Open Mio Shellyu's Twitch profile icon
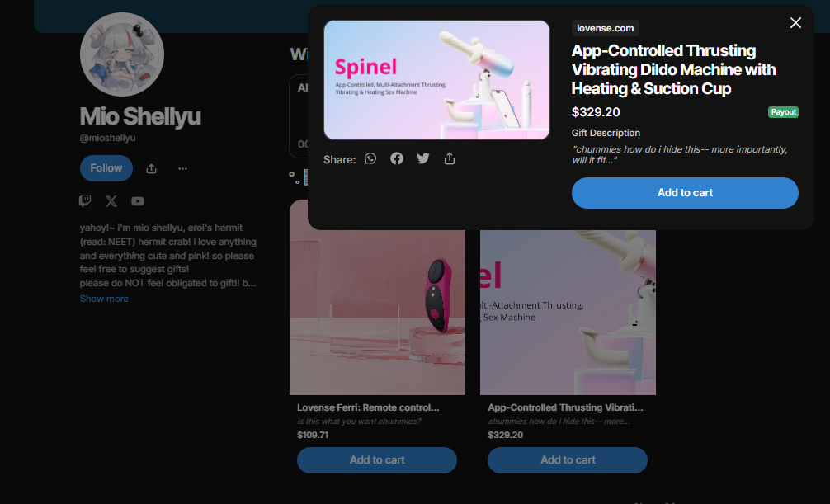The image size is (830, 504). point(85,201)
